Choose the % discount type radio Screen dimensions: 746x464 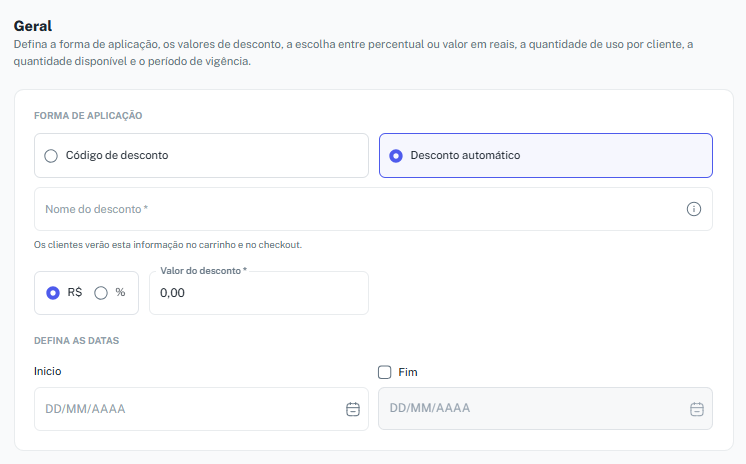click(101, 293)
